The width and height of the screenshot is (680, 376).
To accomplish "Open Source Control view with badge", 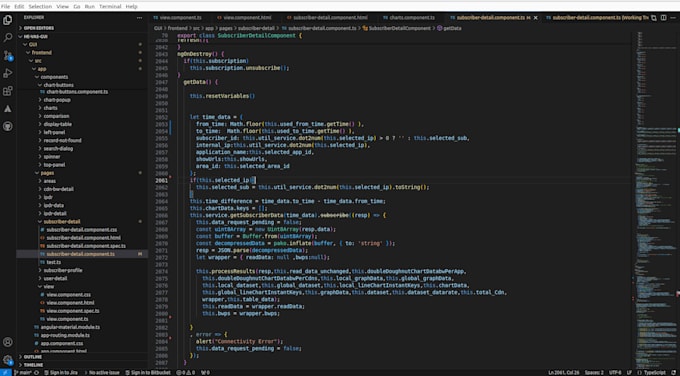I will coord(7,56).
